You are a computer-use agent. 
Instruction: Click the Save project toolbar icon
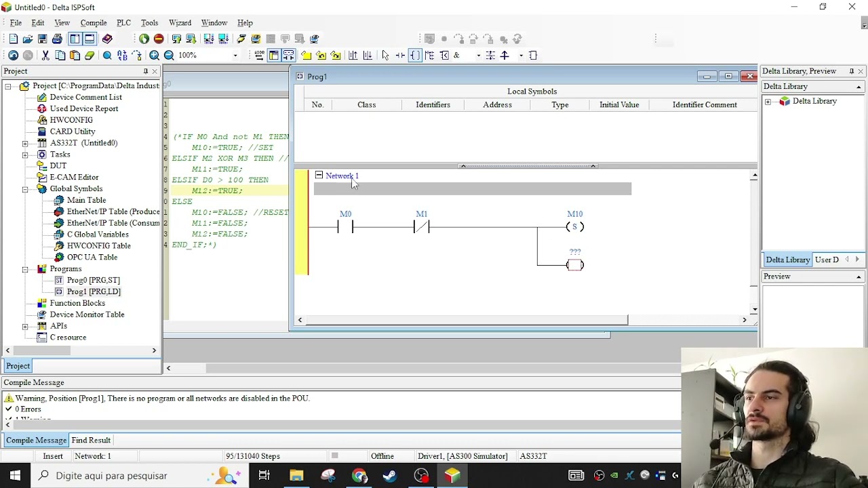[43, 39]
